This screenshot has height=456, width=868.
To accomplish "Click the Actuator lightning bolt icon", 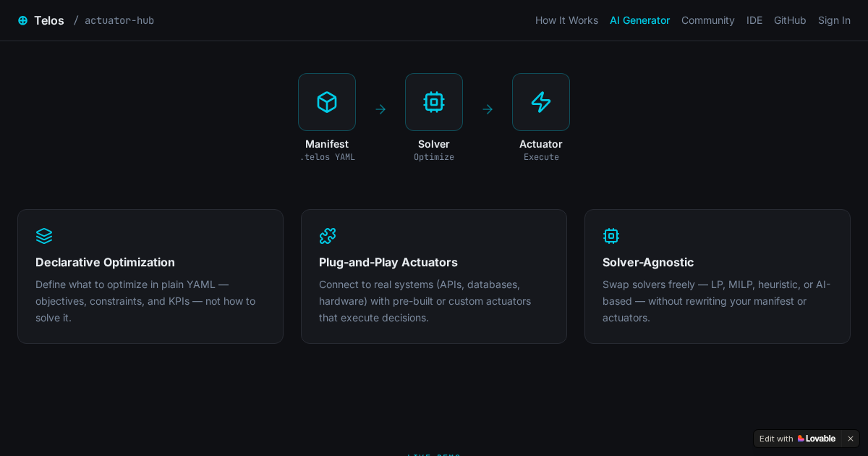I will tap(541, 102).
